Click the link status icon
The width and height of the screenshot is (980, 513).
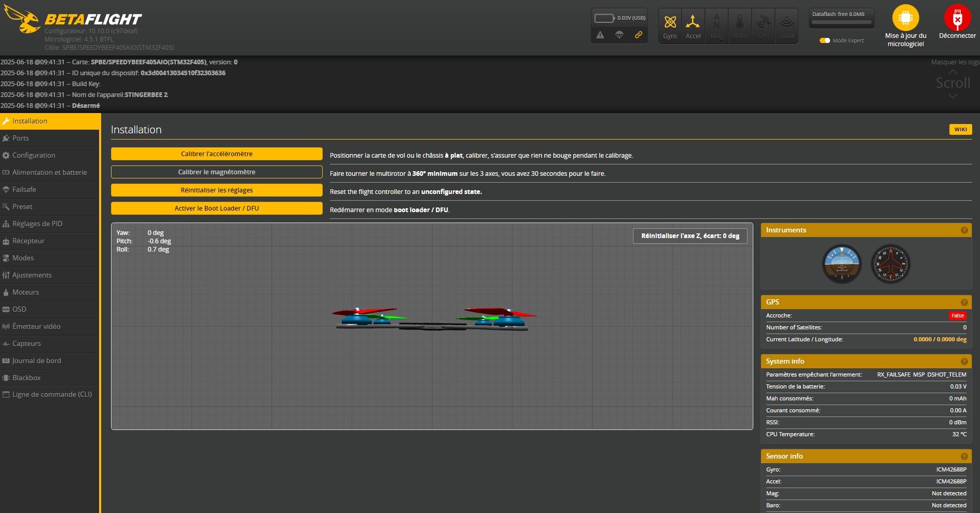coord(639,35)
